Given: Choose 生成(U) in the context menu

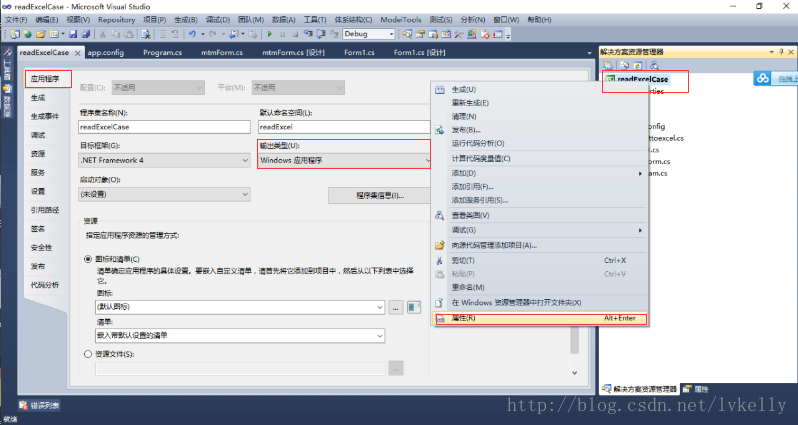Looking at the screenshot, I should (x=540, y=90).
